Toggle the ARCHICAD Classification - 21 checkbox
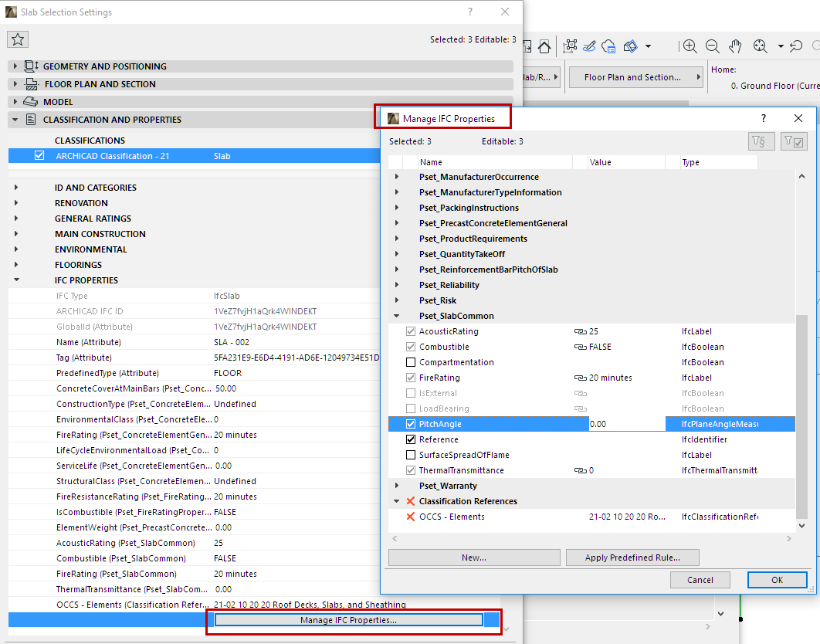The height and width of the screenshot is (644, 820). 39,156
